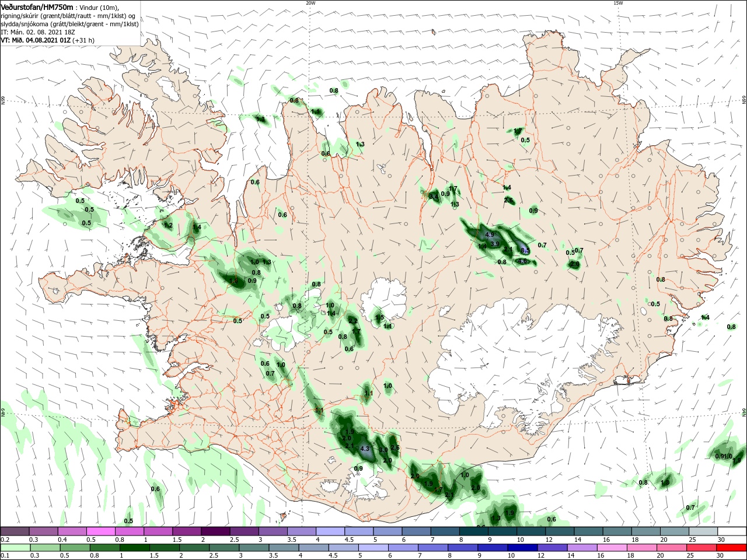This screenshot has width=747, height=560.
Task: Click the bright pink 0.5 snow legend swatch
Action: pos(101,531)
